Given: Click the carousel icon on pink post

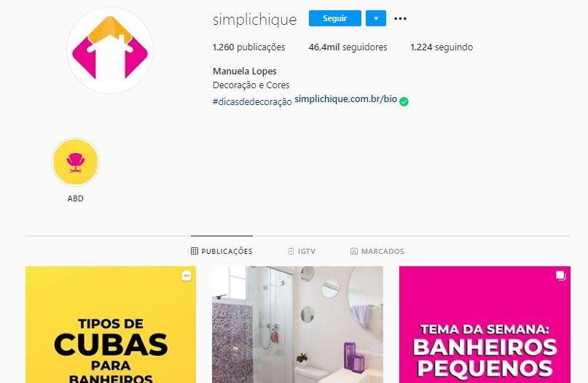Looking at the screenshot, I should 560,276.
